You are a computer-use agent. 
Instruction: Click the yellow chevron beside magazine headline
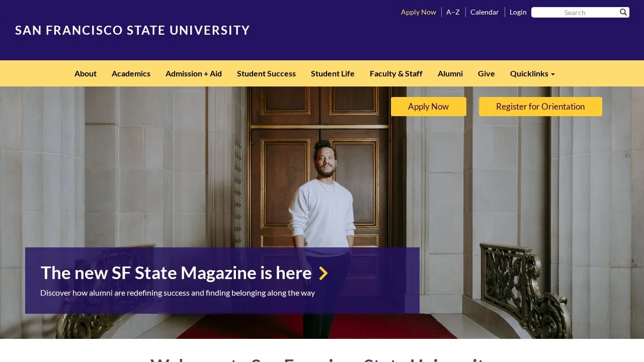pyautogui.click(x=324, y=273)
